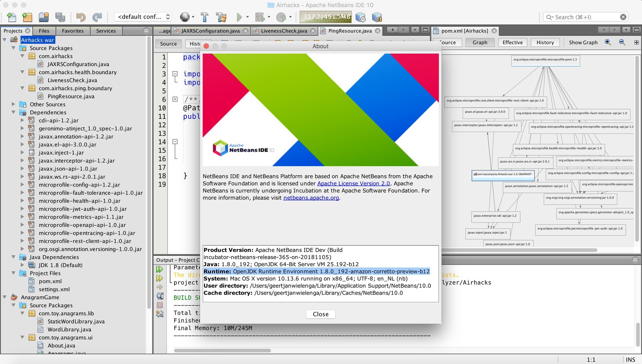
Task: Click the New Project toolbar icon
Action: pos(28,17)
